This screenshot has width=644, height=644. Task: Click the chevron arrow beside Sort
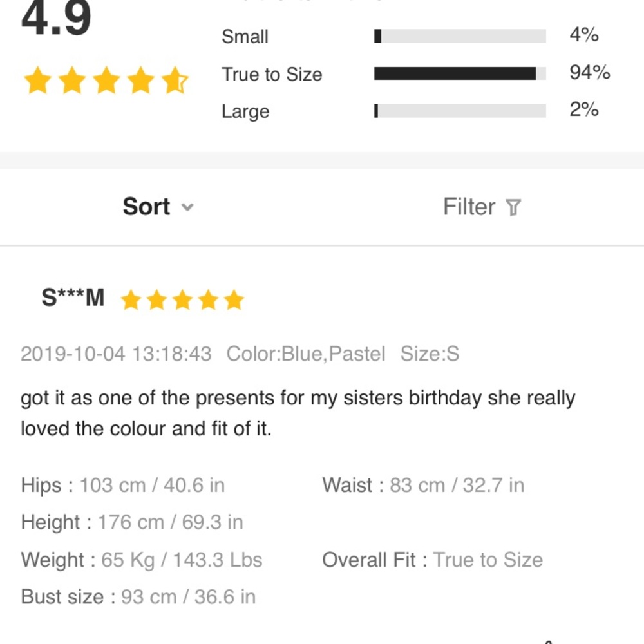point(187,207)
